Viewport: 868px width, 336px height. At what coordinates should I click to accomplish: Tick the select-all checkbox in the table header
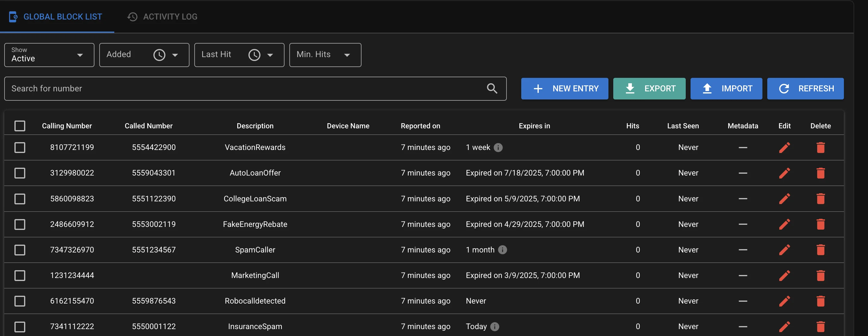click(20, 126)
